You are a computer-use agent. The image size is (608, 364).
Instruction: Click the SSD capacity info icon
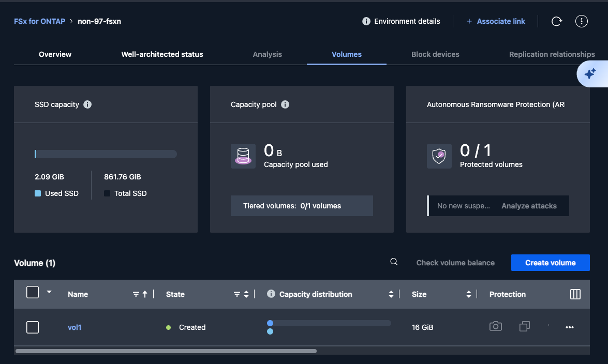(87, 104)
